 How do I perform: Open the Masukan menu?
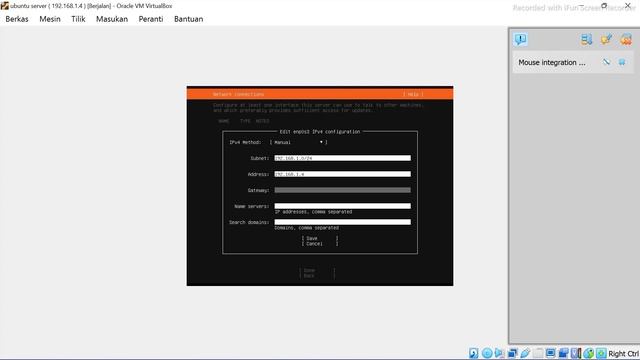click(x=112, y=19)
